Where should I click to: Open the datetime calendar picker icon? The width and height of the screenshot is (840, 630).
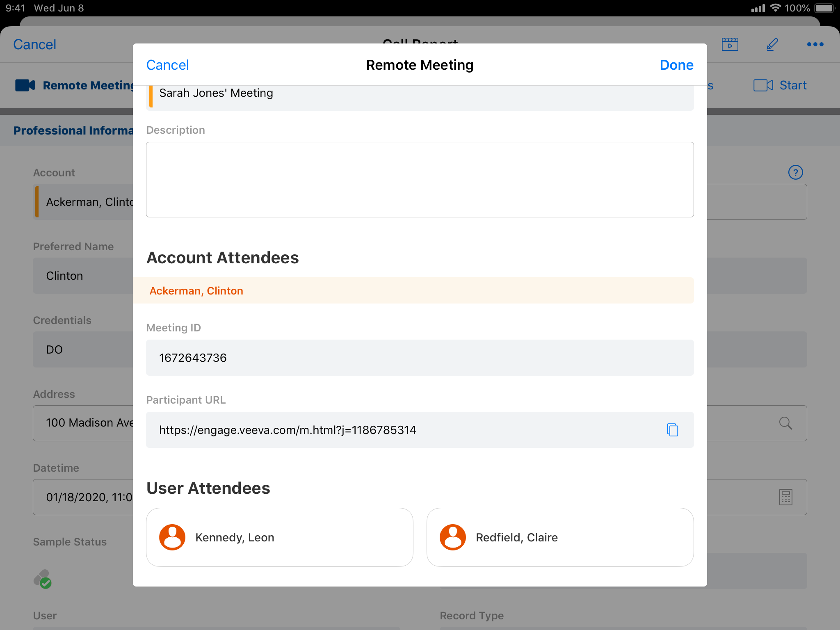[x=785, y=497]
